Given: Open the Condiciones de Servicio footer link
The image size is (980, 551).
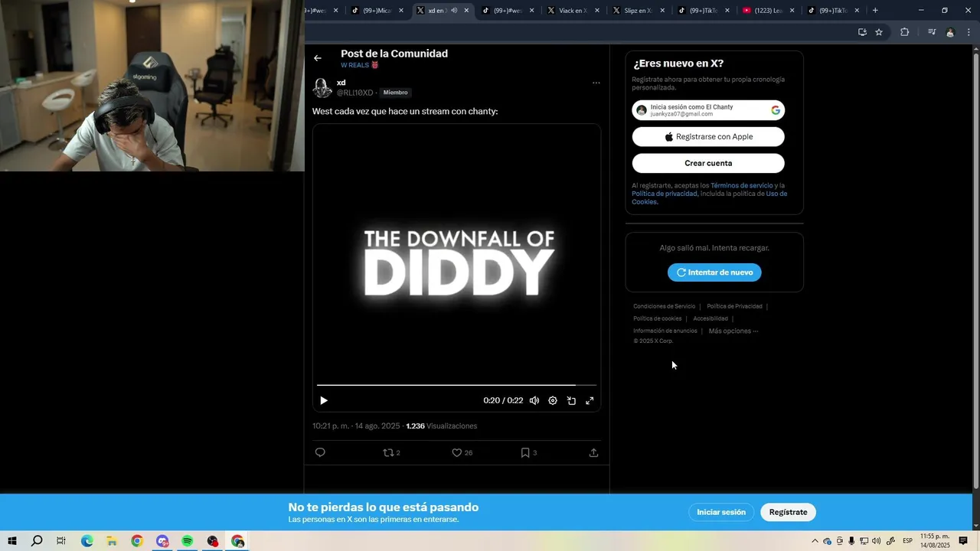Looking at the screenshot, I should pos(664,306).
